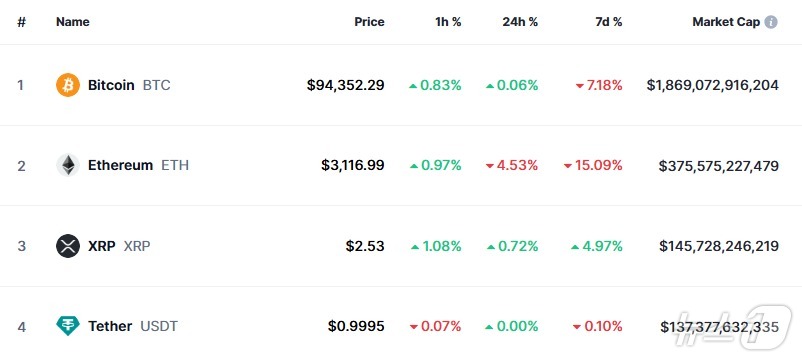Viewport: 802px width, 362px height.
Task: Sort by the Price column header
Action: click(369, 22)
